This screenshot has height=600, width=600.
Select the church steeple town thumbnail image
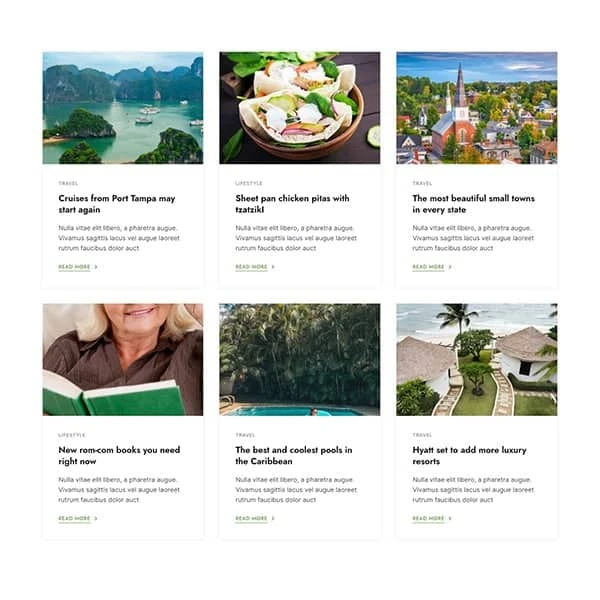point(477,108)
